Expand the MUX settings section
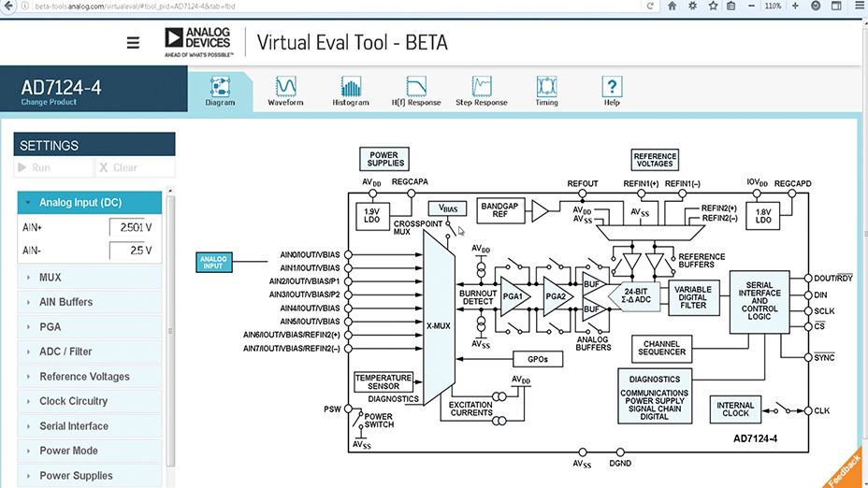 (x=90, y=278)
